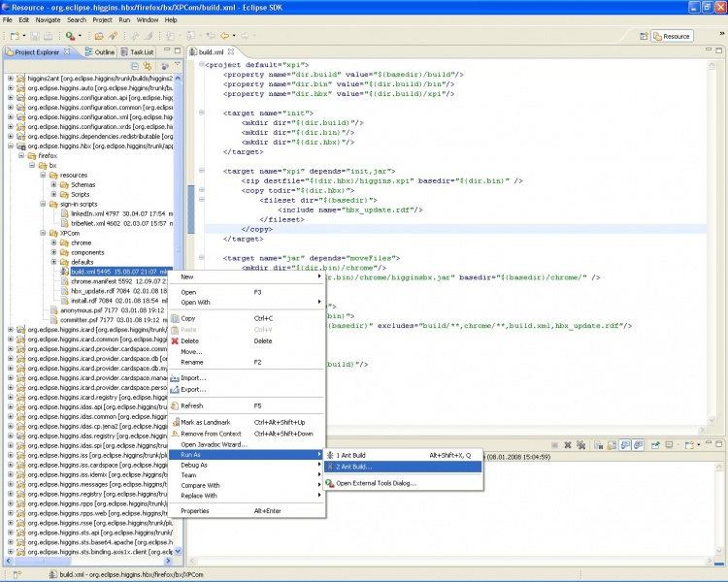Click Remove All Terminated Launches icon
Viewport: 728px width, 582px height.
580,445
